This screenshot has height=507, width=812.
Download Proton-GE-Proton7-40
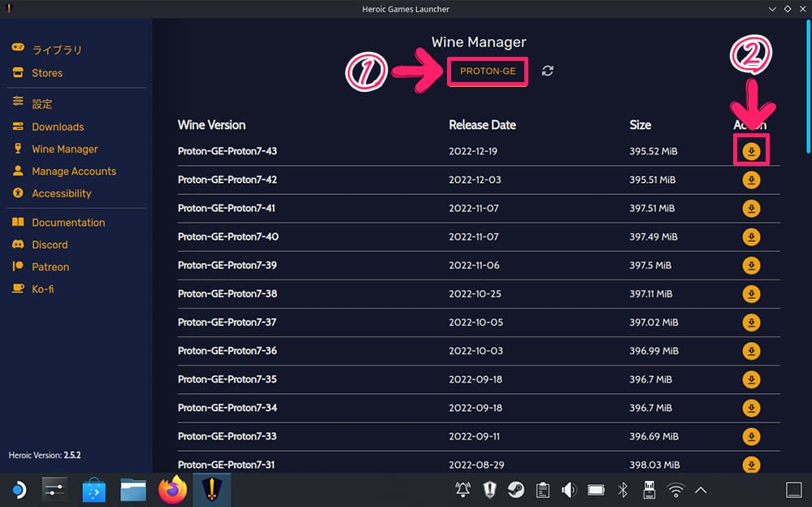click(751, 236)
